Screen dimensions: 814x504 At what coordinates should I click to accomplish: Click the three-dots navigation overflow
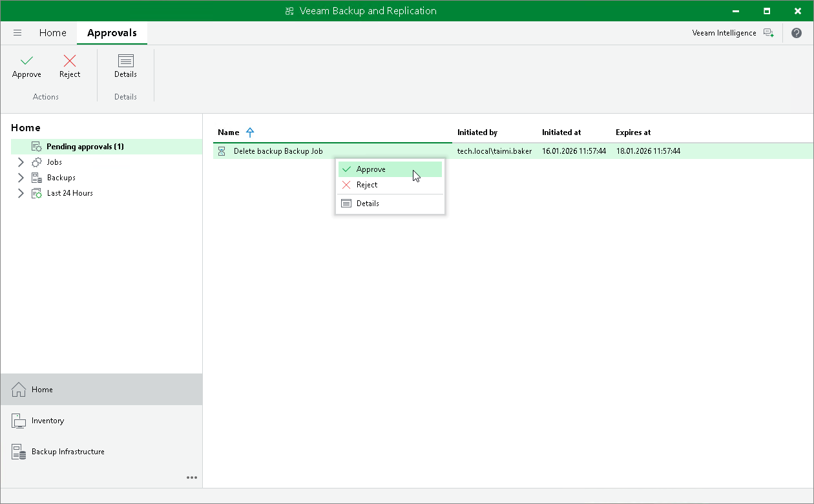tap(192, 478)
